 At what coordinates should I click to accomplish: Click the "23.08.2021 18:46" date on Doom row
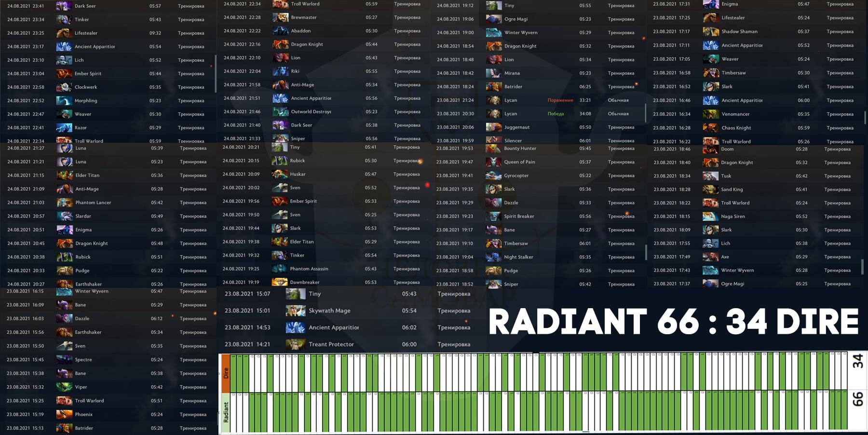[672, 149]
